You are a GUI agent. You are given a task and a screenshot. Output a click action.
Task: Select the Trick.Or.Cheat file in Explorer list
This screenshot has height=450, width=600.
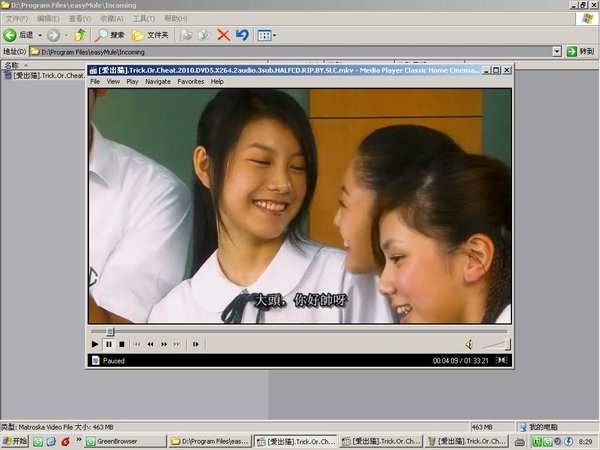click(45, 75)
